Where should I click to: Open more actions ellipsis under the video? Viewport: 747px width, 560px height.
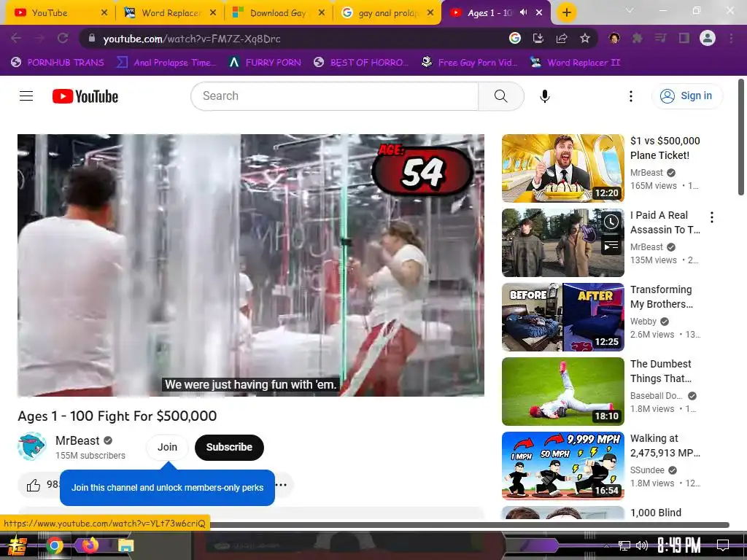pos(282,485)
